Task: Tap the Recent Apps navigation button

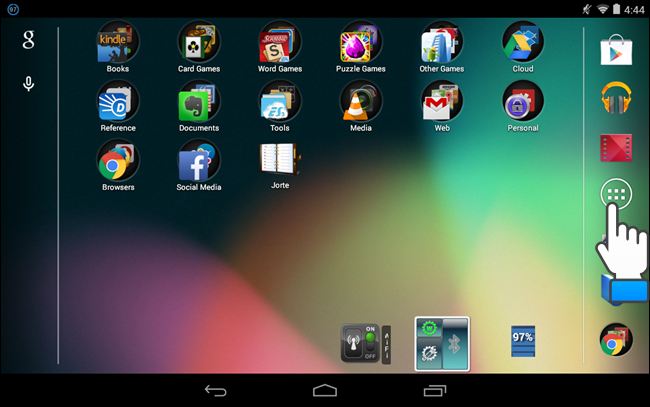Action: (x=435, y=390)
